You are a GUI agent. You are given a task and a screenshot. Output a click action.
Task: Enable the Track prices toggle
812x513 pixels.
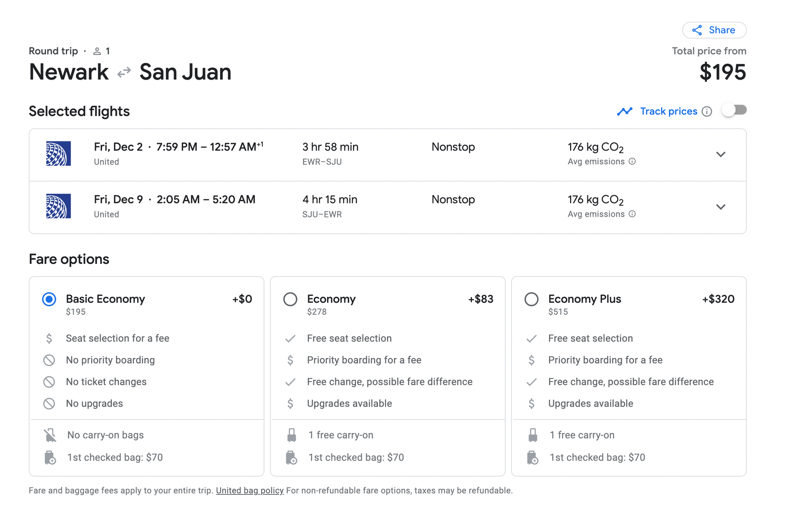(x=734, y=111)
